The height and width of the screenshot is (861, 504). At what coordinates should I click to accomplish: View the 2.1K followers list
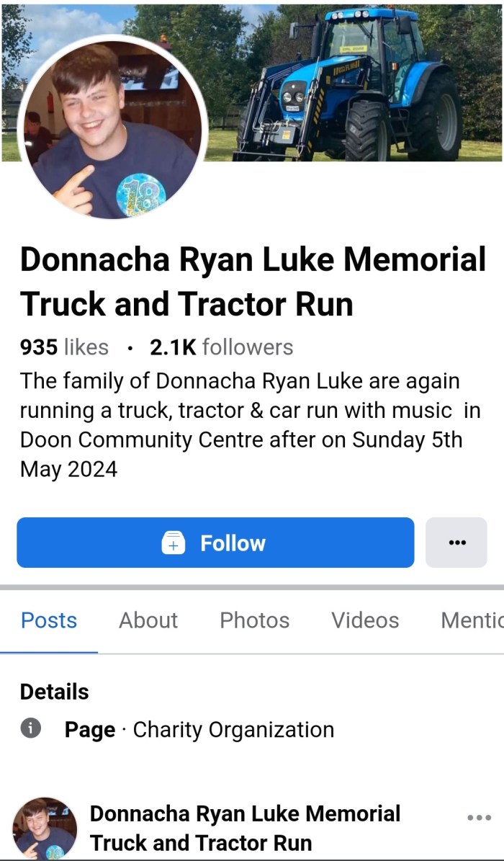221,347
